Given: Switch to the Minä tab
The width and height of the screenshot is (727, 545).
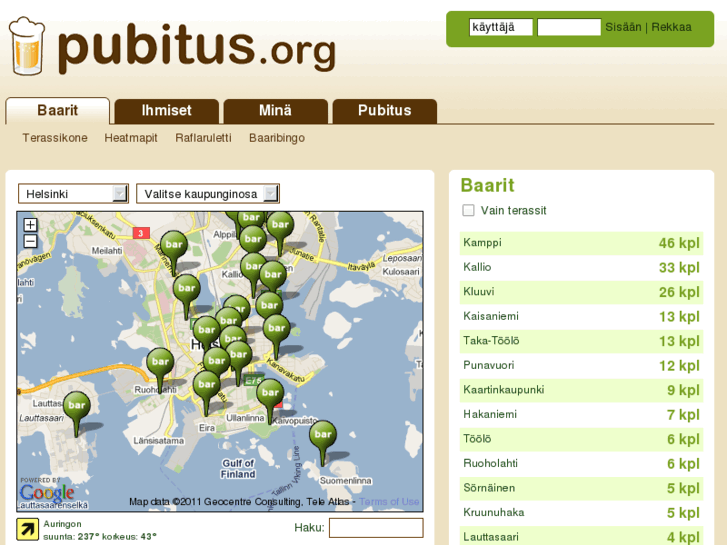Looking at the screenshot, I should coord(275,110).
